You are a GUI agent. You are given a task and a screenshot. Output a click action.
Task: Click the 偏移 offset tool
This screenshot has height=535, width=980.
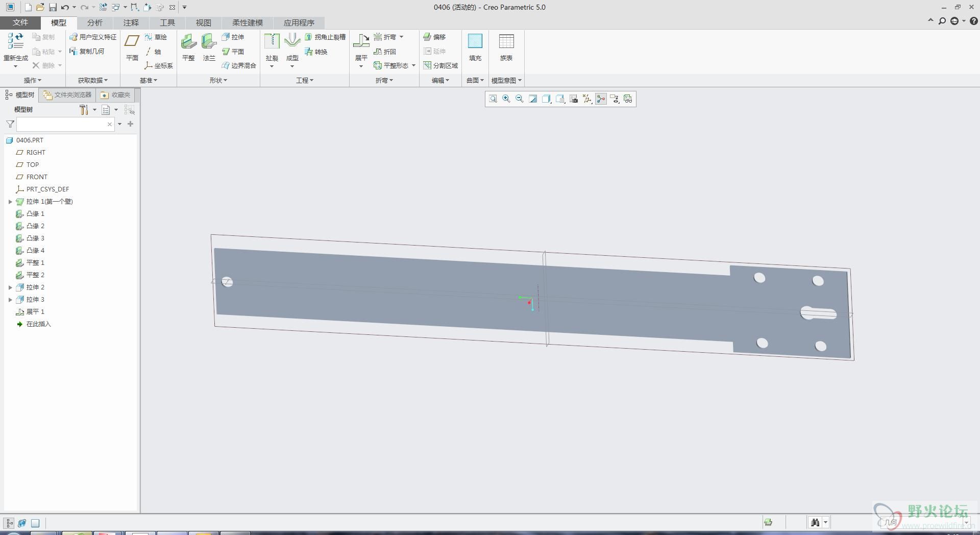click(434, 37)
